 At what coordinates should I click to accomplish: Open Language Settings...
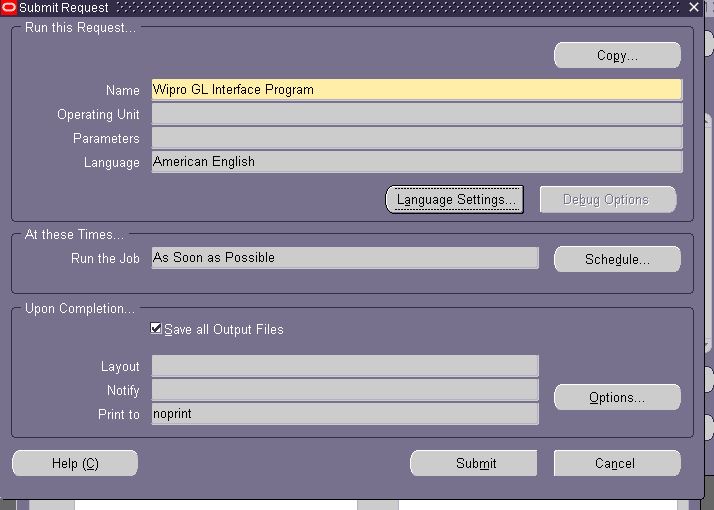(x=454, y=199)
